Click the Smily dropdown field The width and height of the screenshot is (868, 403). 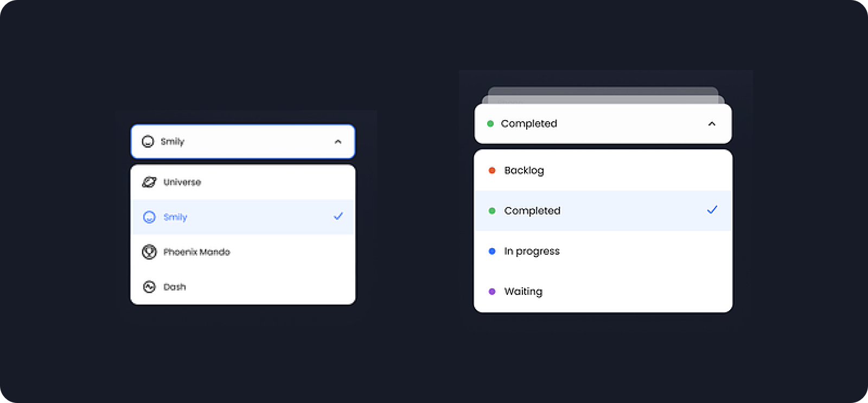[x=243, y=142]
